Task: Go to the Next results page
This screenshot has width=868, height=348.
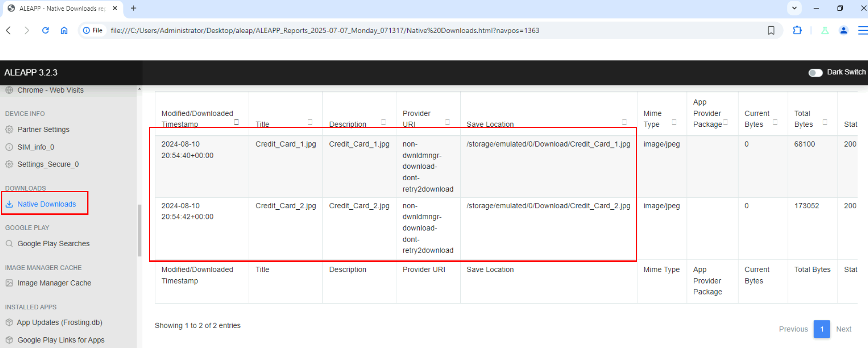Action: point(843,329)
